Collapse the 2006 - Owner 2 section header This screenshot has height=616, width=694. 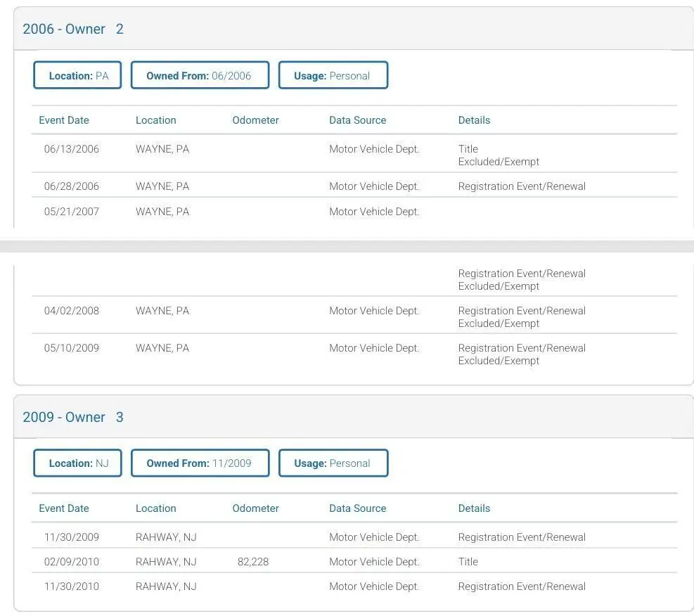click(73, 29)
